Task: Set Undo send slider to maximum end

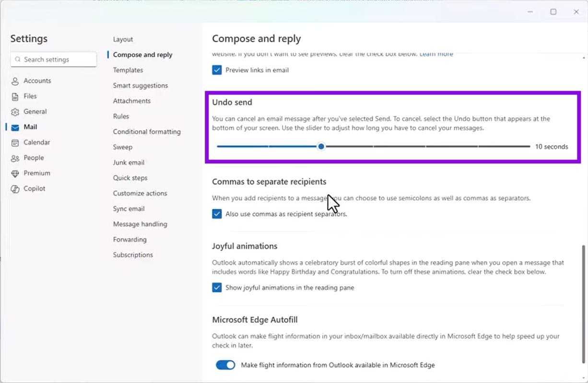Action: point(529,146)
